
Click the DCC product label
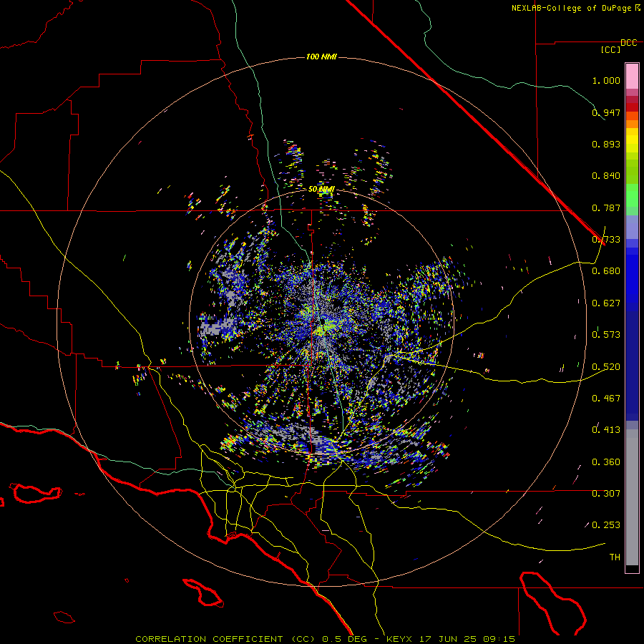(629, 43)
